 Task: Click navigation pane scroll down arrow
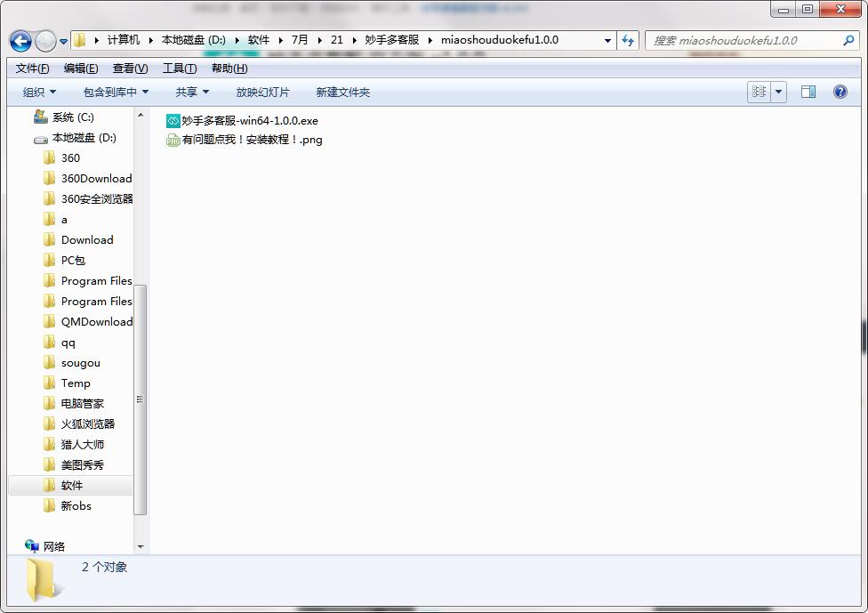point(140,546)
